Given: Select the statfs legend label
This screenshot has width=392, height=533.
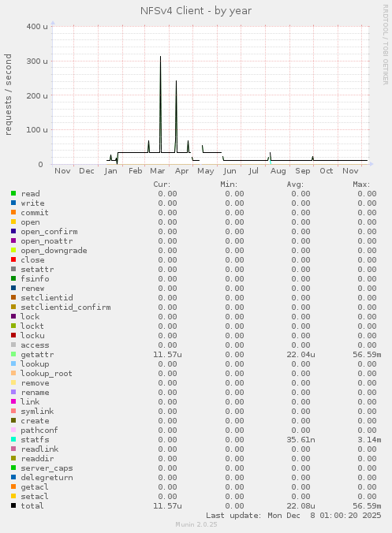Looking at the screenshot, I should (35, 439).
